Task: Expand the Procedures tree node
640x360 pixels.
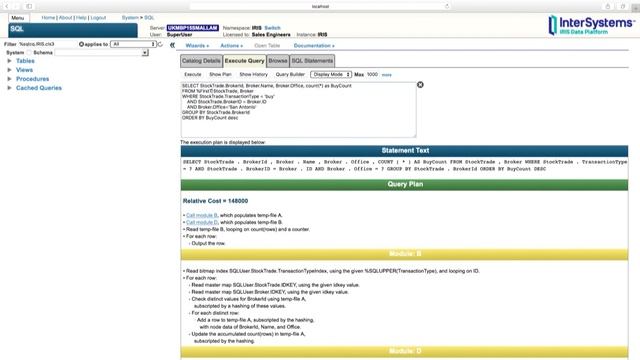Action: point(9,79)
